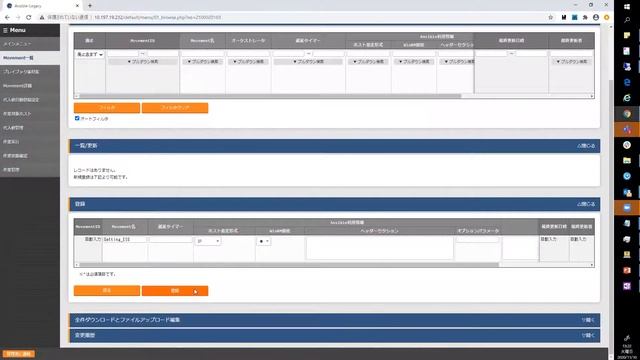Select Movement一覧 in the sidebar
This screenshot has width=640, height=360.
(x=30, y=58)
